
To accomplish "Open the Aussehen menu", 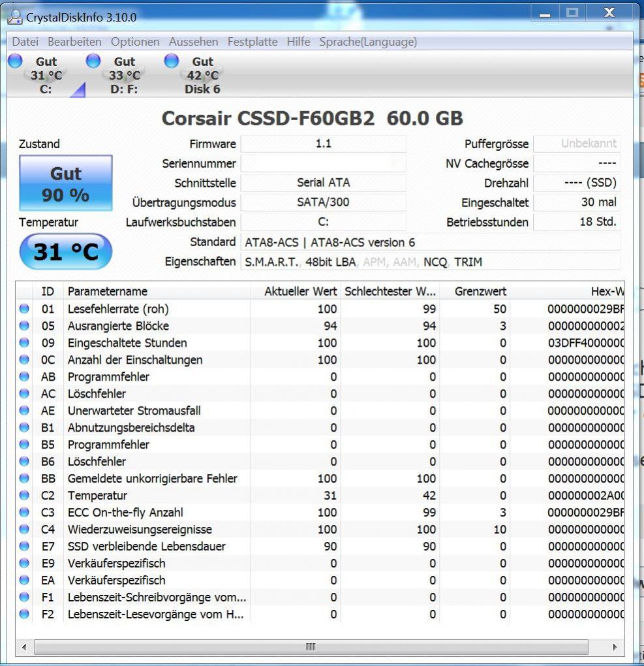I will click(x=193, y=42).
